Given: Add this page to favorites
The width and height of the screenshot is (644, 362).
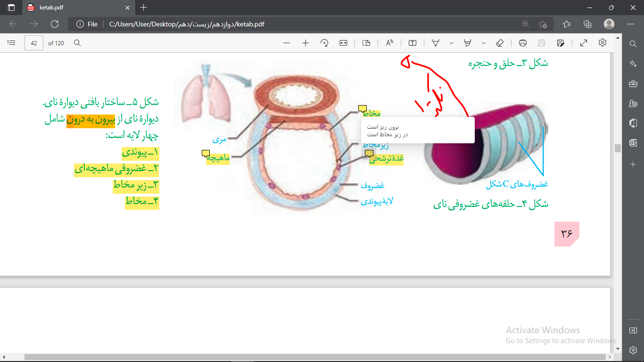Looking at the screenshot, I should click(543, 24).
